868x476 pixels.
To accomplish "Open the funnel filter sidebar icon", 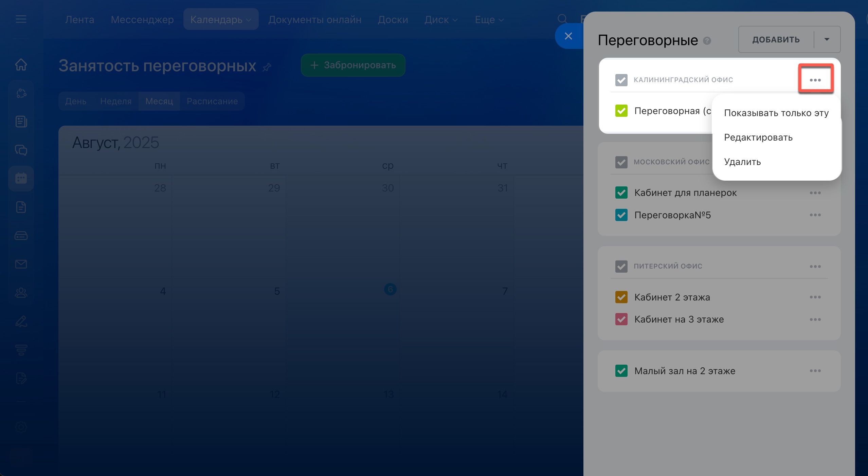I will [x=21, y=349].
